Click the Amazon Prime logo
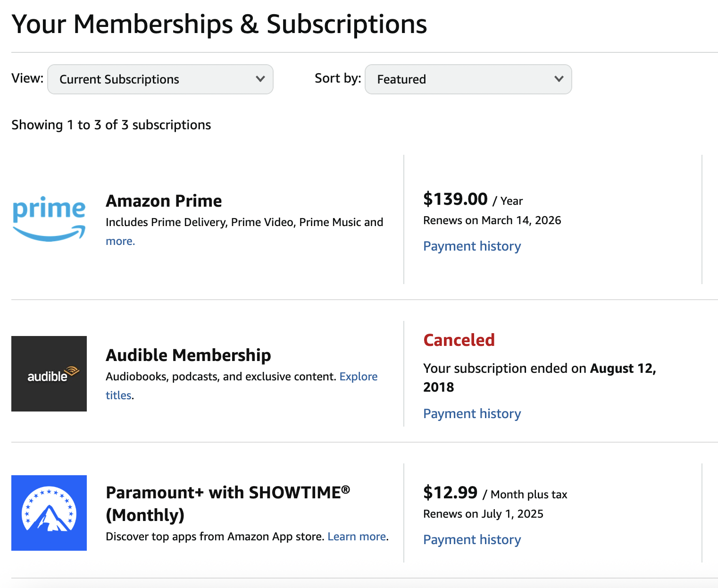 (x=49, y=218)
